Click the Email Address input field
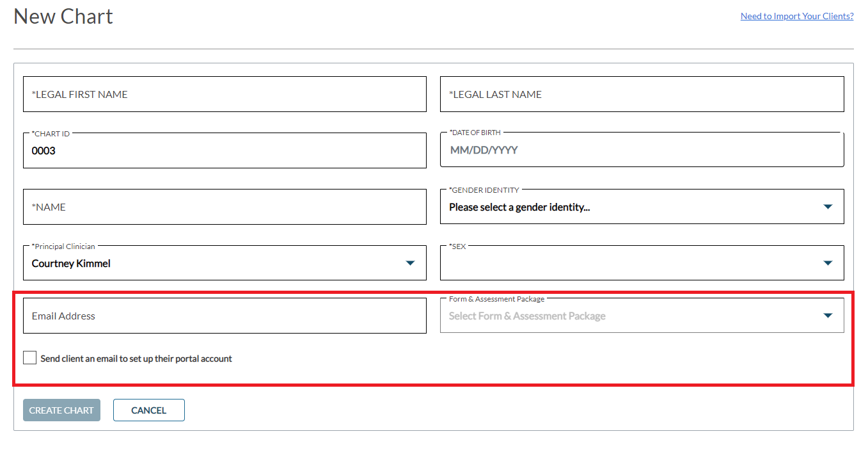The height and width of the screenshot is (452, 868). (x=225, y=316)
